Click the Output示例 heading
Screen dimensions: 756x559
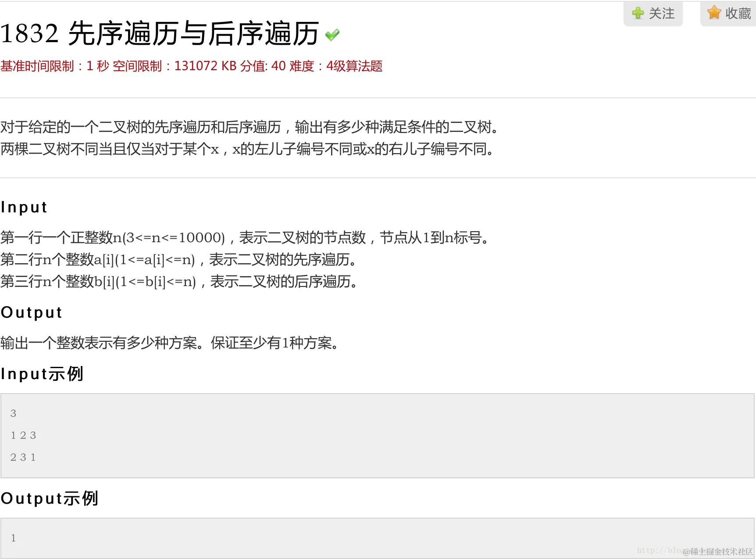click(50, 498)
